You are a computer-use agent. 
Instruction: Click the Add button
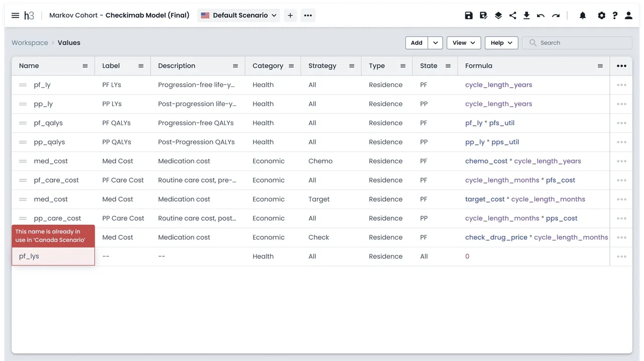pyautogui.click(x=417, y=43)
